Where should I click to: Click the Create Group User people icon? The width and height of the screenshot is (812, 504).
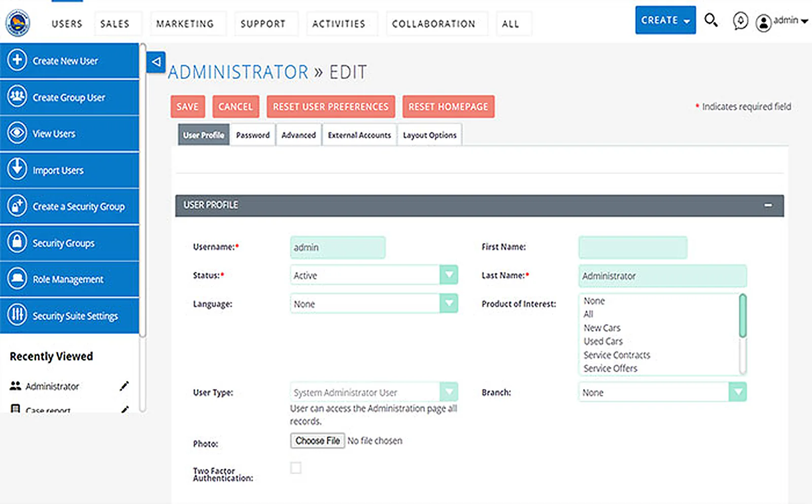click(17, 96)
